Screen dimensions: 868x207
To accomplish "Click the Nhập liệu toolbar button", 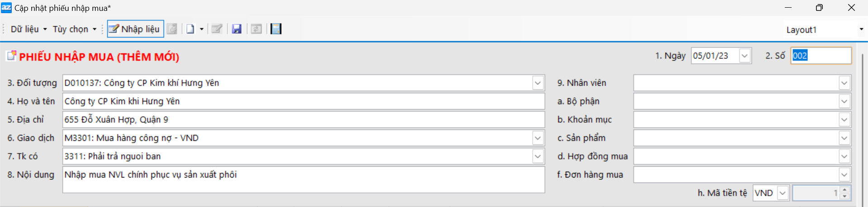I will click(136, 29).
